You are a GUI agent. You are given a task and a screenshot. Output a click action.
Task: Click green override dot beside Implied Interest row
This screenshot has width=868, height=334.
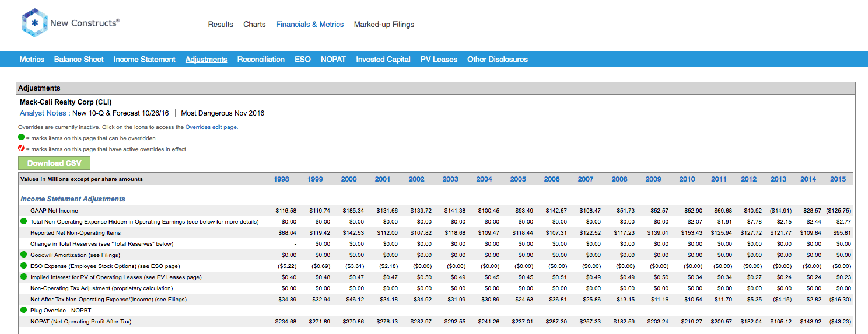[23, 277]
